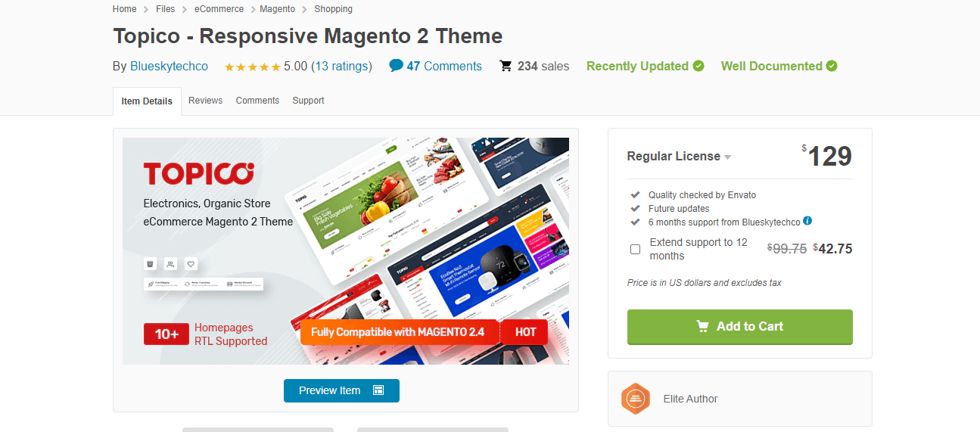This screenshot has height=432, width=980.
Task: Select the Item Details tab
Action: [x=147, y=101]
